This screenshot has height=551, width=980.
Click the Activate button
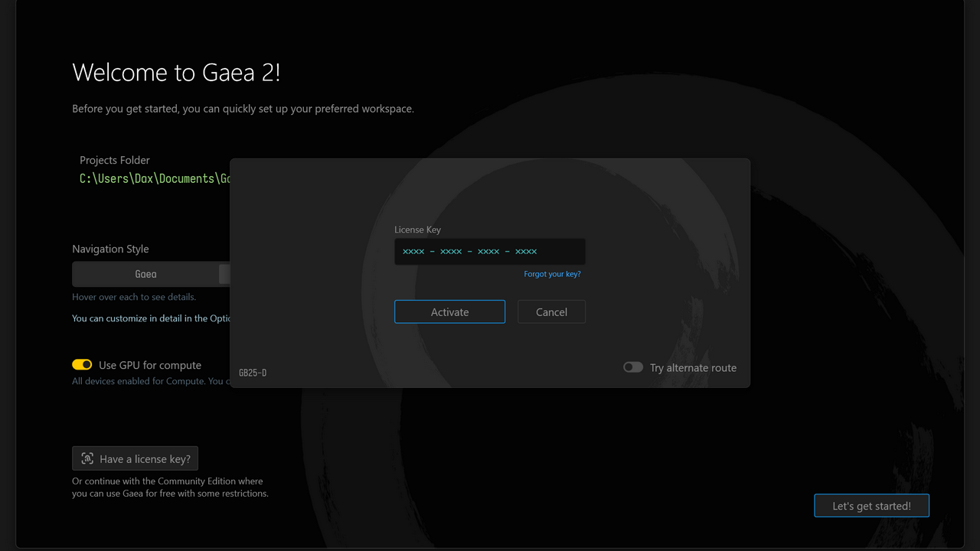point(449,312)
